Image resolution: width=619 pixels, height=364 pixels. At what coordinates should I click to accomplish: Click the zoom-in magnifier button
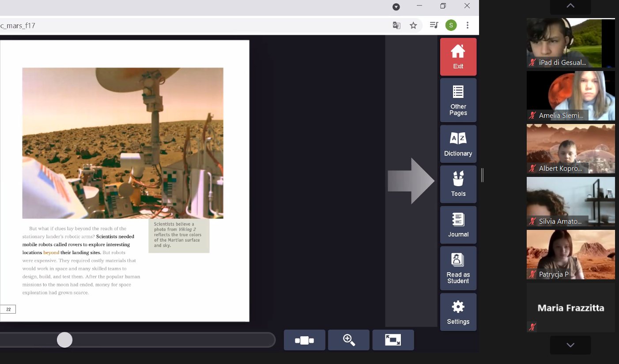coord(349,340)
